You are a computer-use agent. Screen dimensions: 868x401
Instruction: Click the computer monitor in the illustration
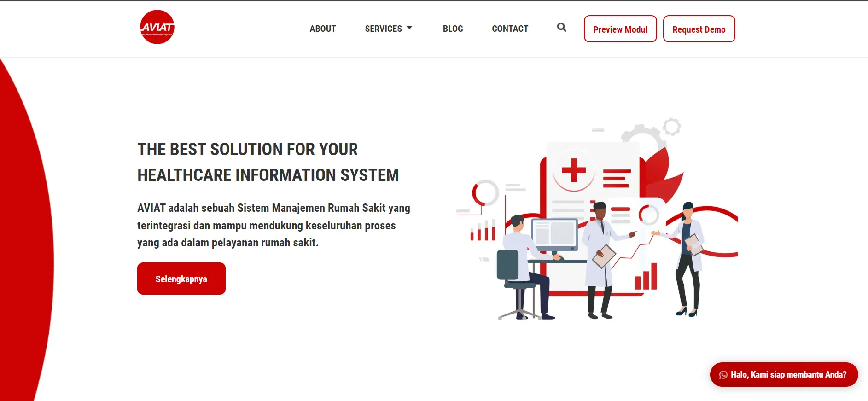(554, 233)
